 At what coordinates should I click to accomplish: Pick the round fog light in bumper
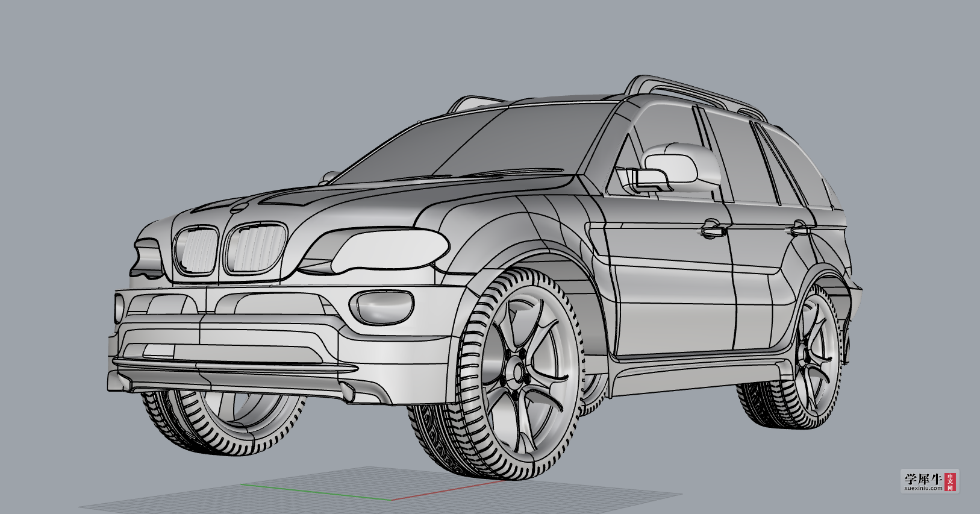coord(382,307)
